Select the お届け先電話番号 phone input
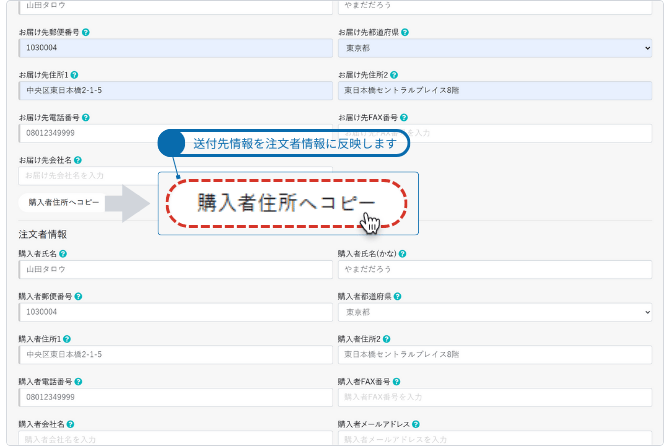The image size is (670, 446). click(90, 132)
